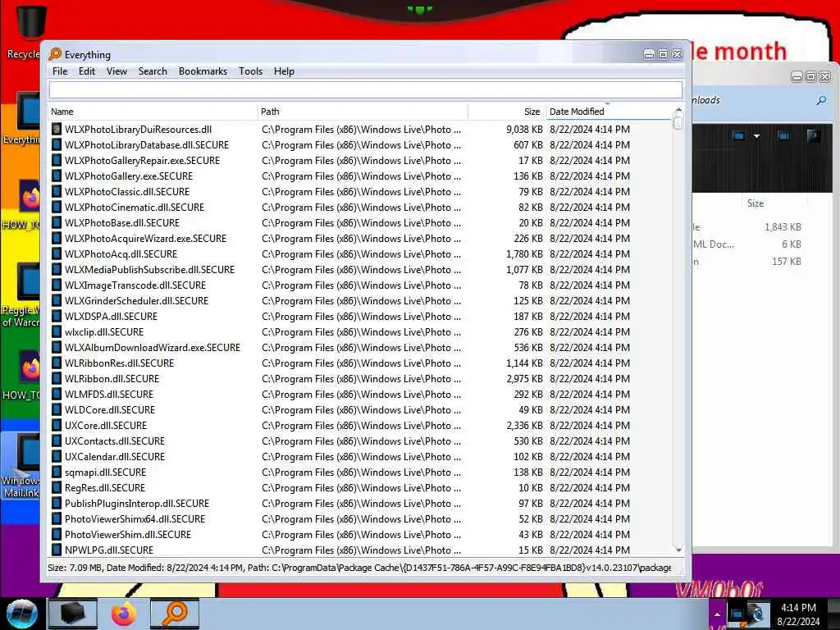Image resolution: width=840 pixels, height=630 pixels.
Task: Show hidden system tray icons
Action: [717, 614]
